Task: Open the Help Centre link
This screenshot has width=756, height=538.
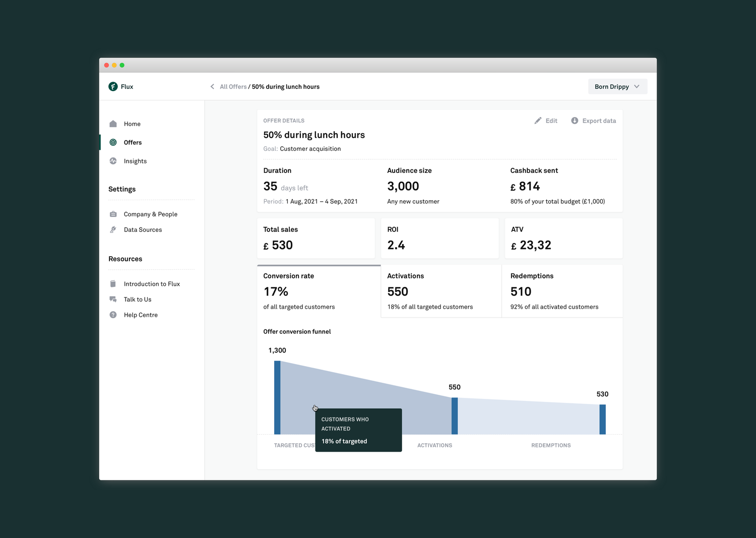Action: [141, 315]
